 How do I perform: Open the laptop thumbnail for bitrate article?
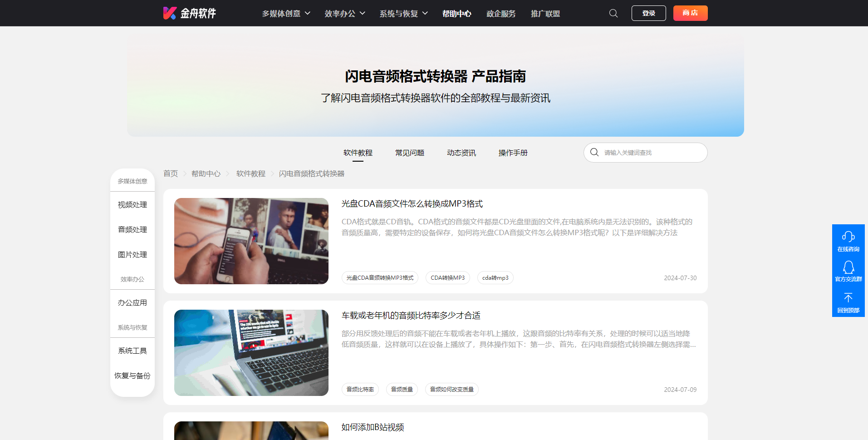coord(251,353)
